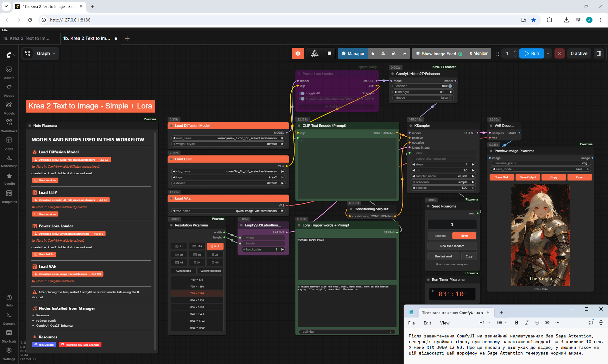Open the Notepad View menu
The image size is (608, 364).
tap(445, 323)
